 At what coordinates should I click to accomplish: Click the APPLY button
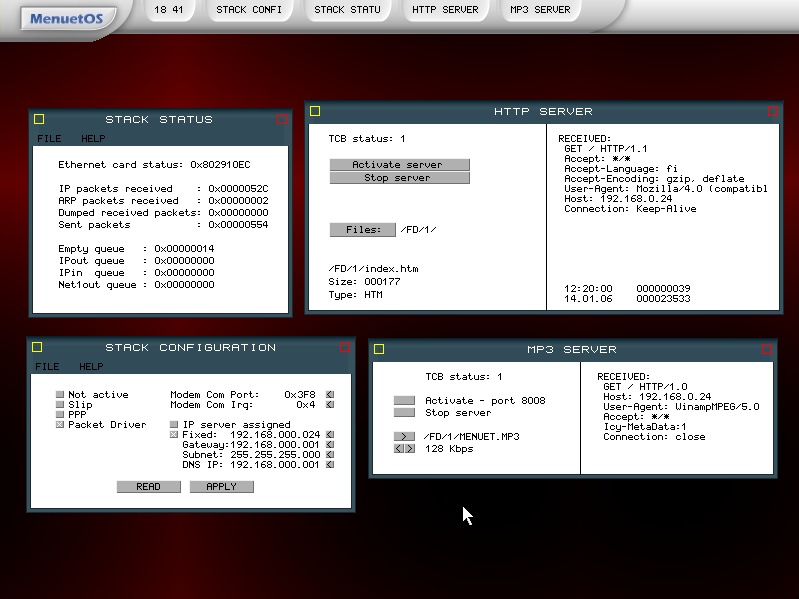tap(222, 487)
